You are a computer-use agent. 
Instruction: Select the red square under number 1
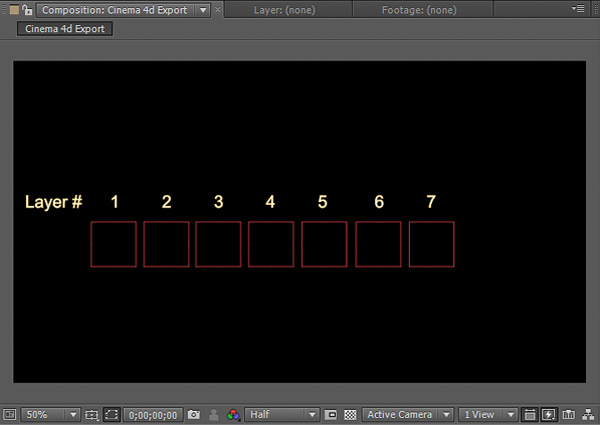(x=114, y=244)
